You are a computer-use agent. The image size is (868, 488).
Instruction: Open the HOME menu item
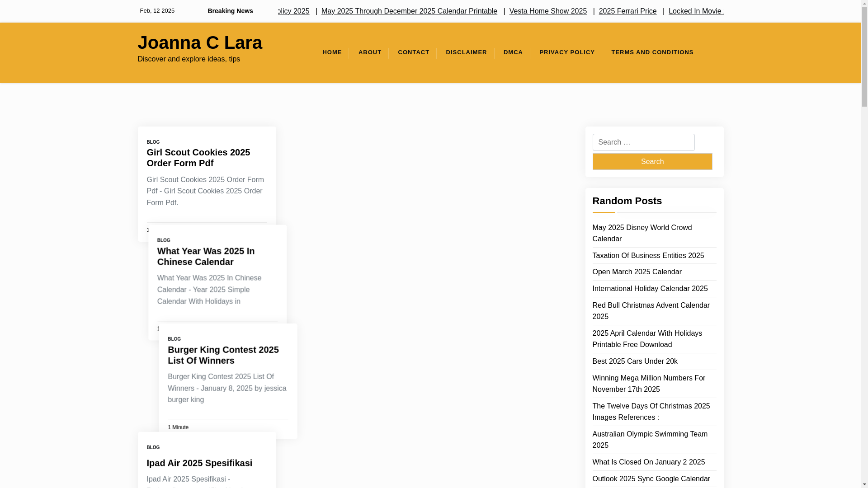(x=332, y=52)
